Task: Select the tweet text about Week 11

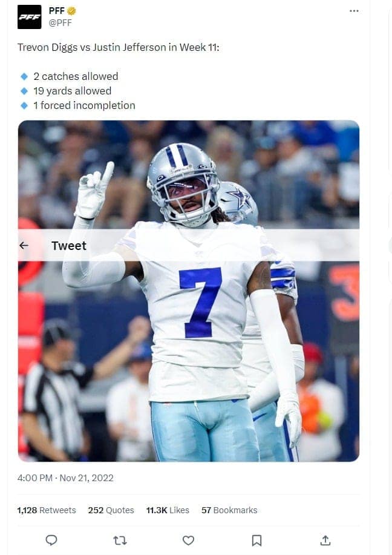Action: click(x=118, y=47)
